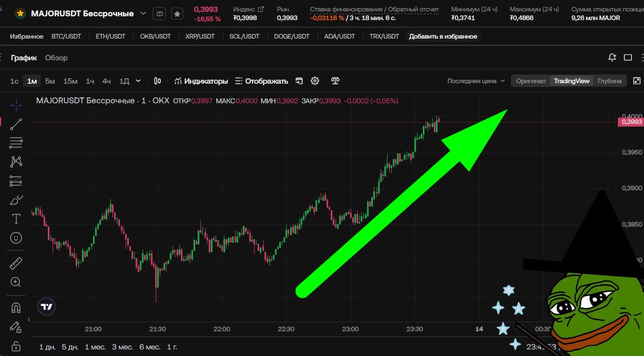Switch chart mode to Оригинал

coord(530,81)
